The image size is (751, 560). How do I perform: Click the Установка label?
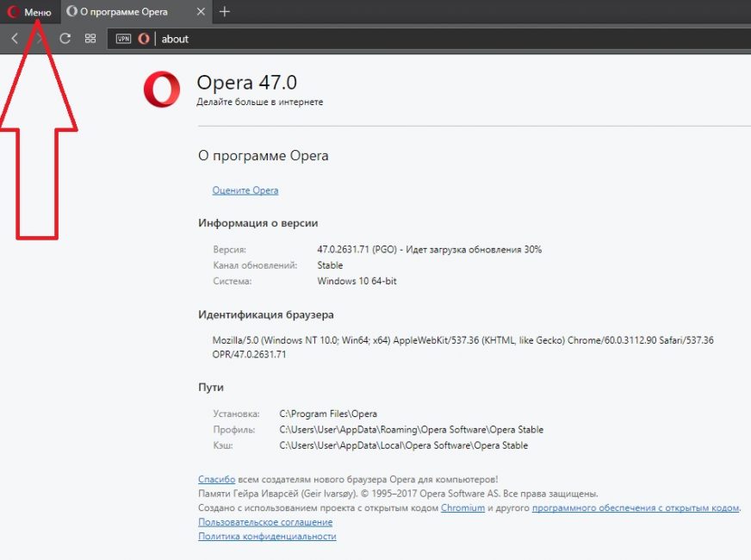[x=236, y=414]
